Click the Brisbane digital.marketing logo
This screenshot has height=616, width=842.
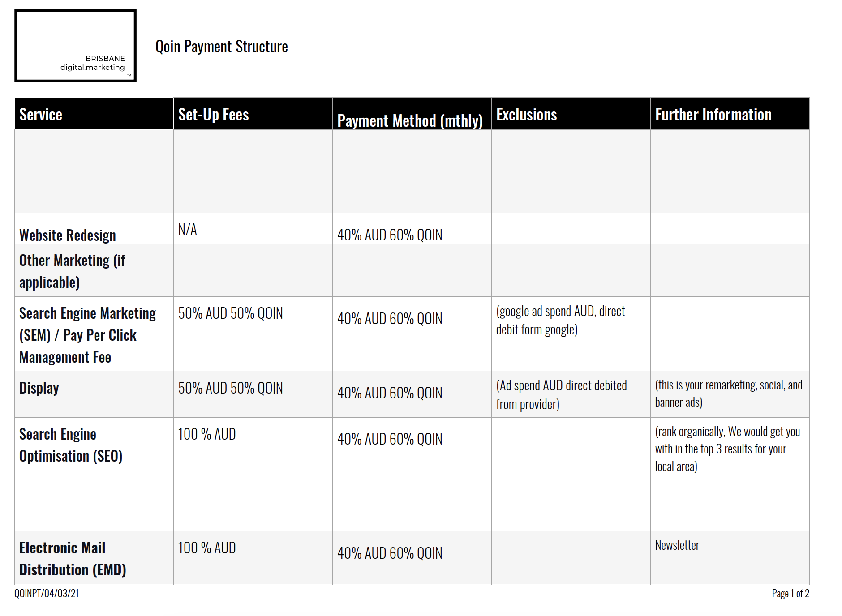pyautogui.click(x=75, y=46)
